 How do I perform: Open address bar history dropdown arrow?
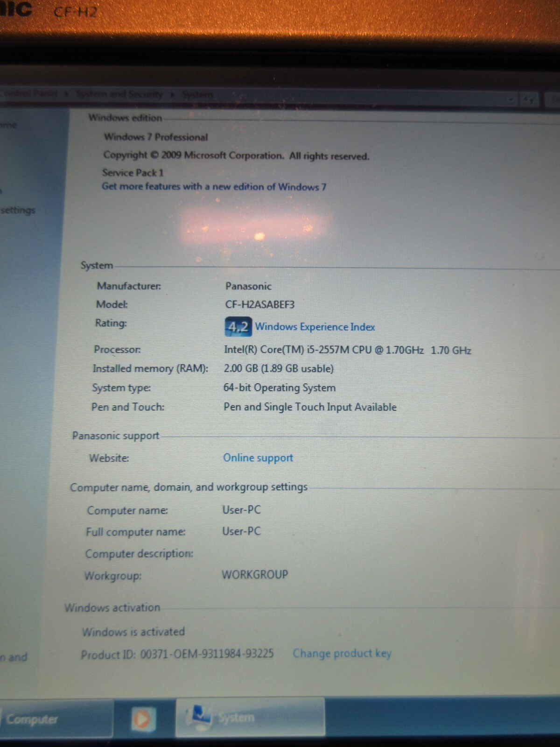(x=511, y=99)
